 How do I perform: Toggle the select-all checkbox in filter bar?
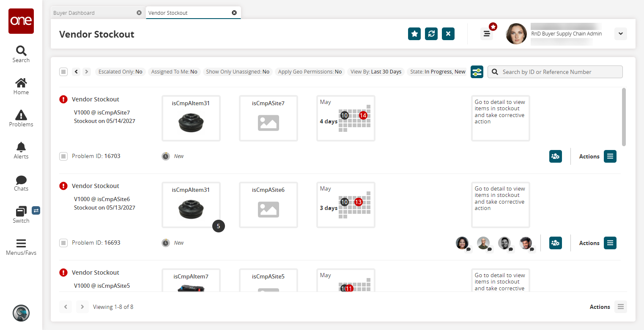point(63,72)
